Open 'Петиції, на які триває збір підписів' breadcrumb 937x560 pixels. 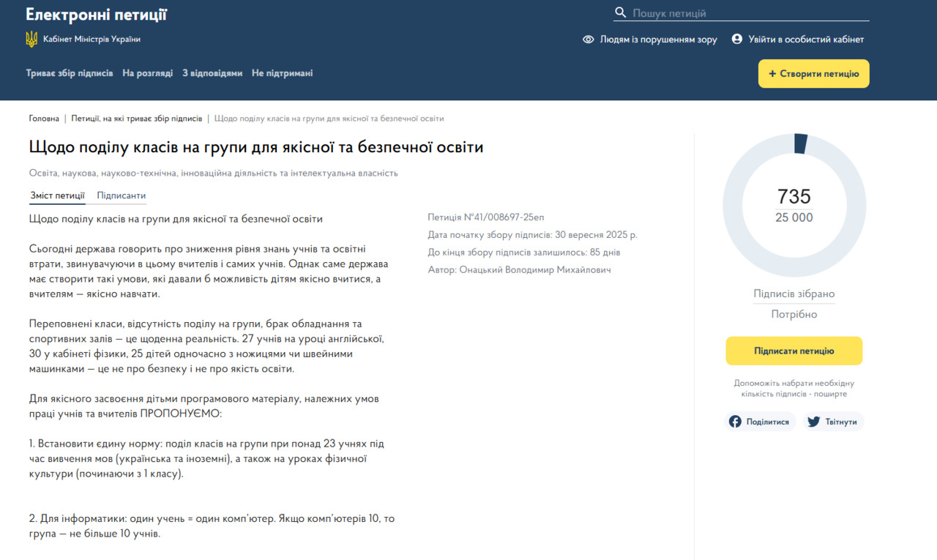[136, 119]
